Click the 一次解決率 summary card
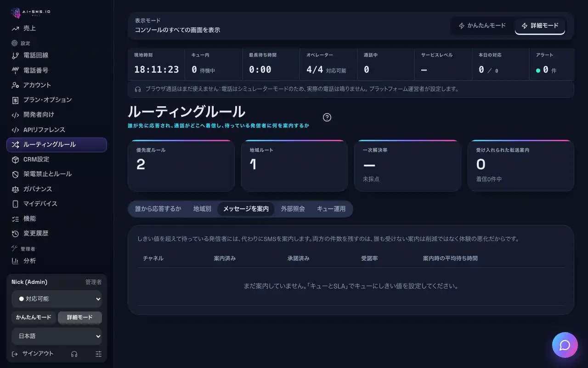Image resolution: width=588 pixels, height=368 pixels. tap(407, 166)
